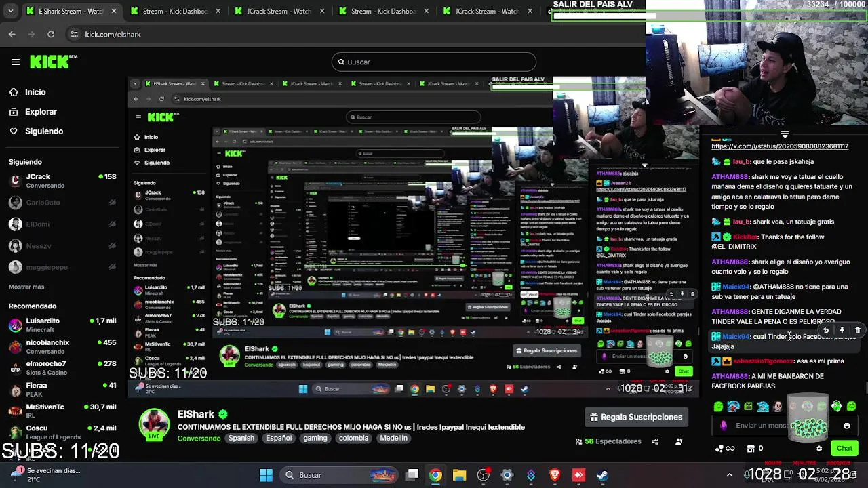The width and height of the screenshot is (868, 488).
Task: Select the Español tag
Action: coord(279,438)
